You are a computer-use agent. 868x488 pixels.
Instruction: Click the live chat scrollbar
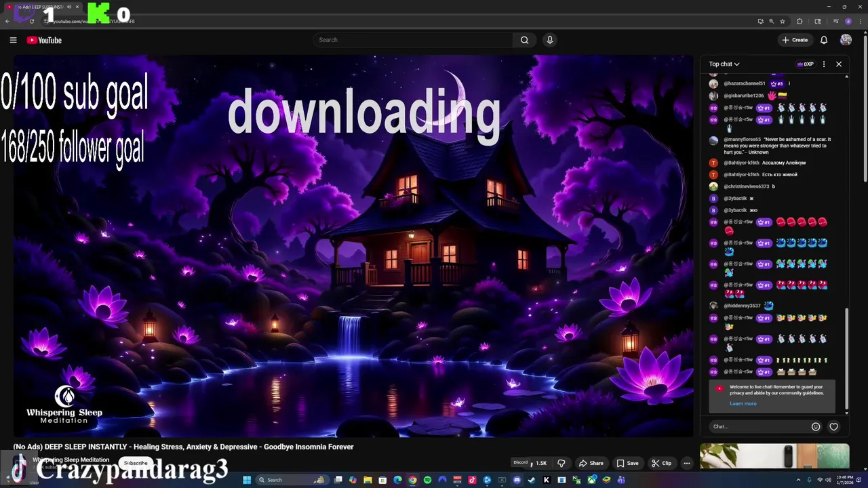click(x=846, y=359)
